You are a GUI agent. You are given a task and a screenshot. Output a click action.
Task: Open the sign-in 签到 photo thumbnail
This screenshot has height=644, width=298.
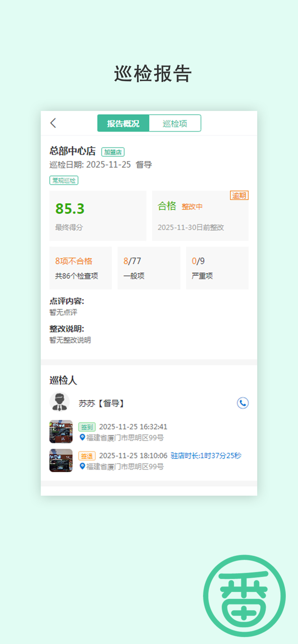tap(61, 431)
